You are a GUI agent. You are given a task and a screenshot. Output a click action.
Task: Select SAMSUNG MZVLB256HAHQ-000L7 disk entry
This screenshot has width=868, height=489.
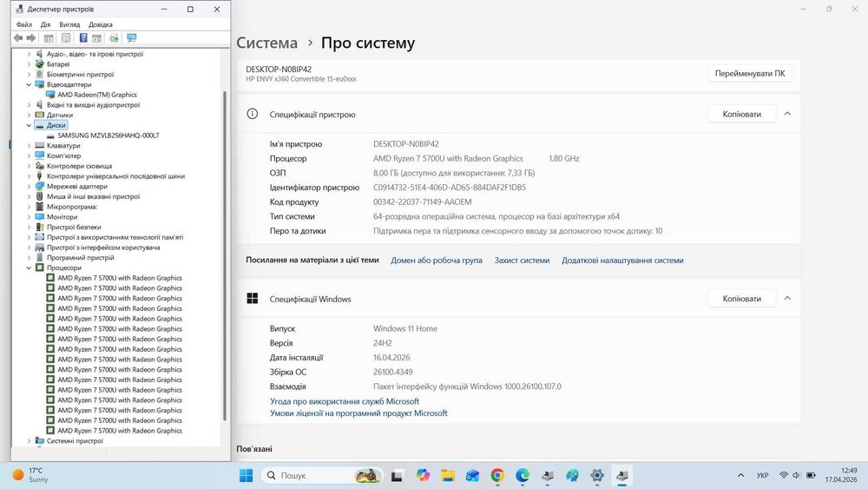(108, 135)
